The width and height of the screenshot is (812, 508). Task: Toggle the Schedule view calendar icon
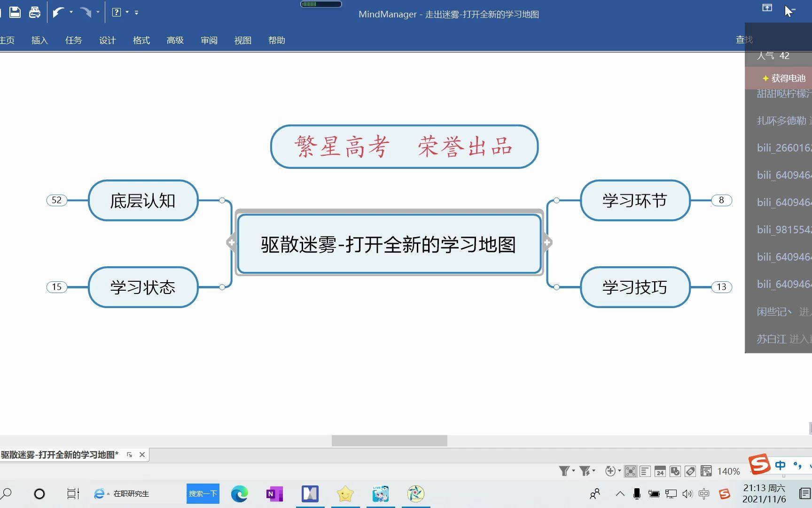(660, 471)
